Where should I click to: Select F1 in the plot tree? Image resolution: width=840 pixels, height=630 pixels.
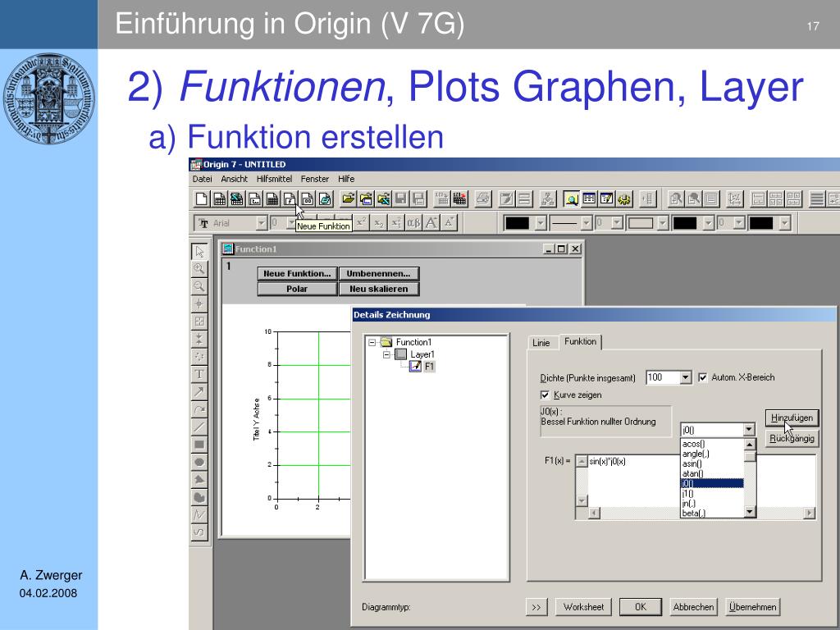pyautogui.click(x=429, y=367)
